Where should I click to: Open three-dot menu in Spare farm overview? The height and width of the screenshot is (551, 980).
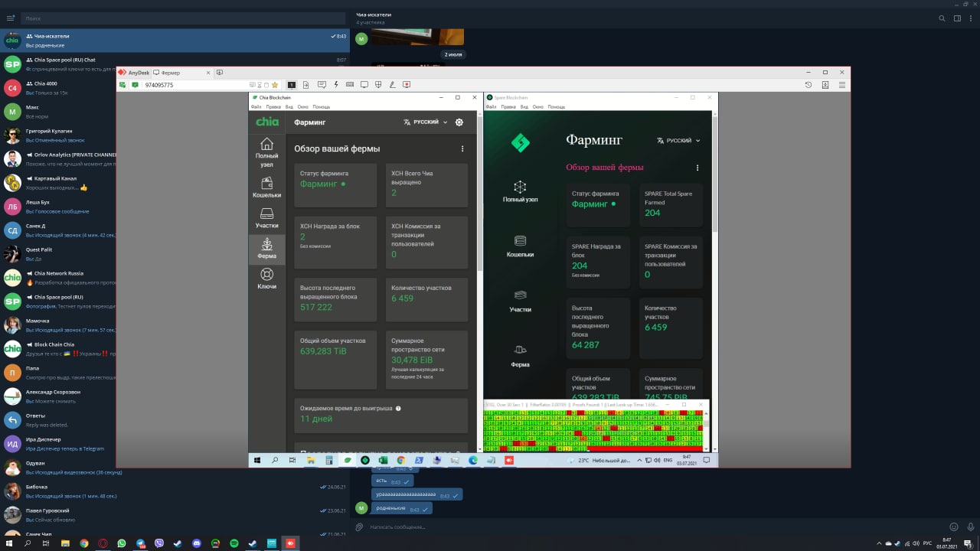pos(697,168)
